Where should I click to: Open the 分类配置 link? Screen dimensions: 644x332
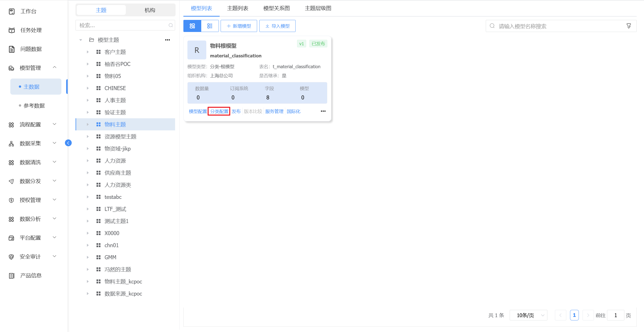point(219,111)
